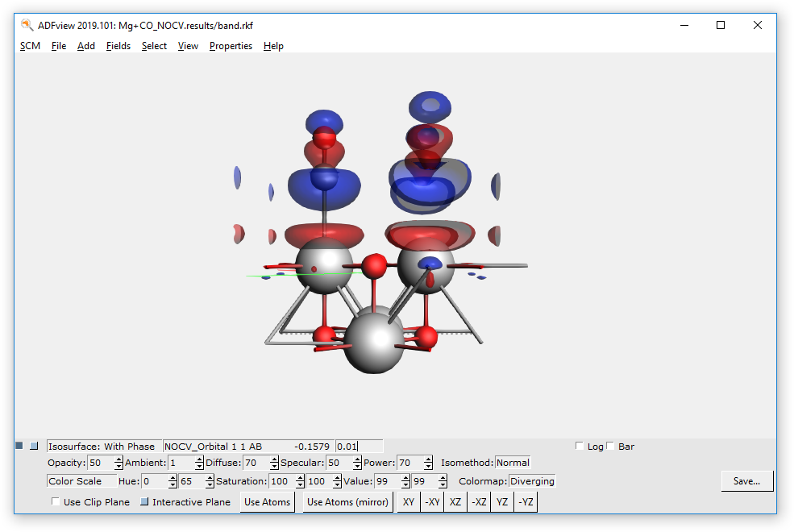
Task: Click the Save... button
Action: [x=746, y=480]
